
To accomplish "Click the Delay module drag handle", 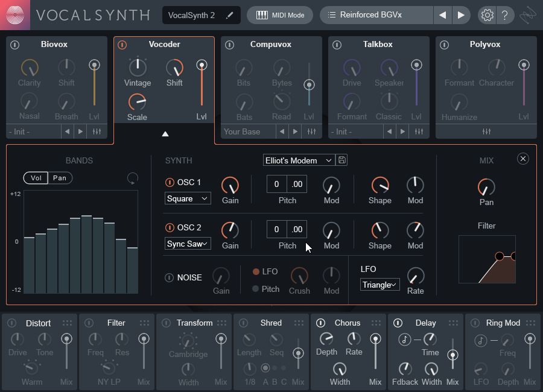I will click(453, 323).
